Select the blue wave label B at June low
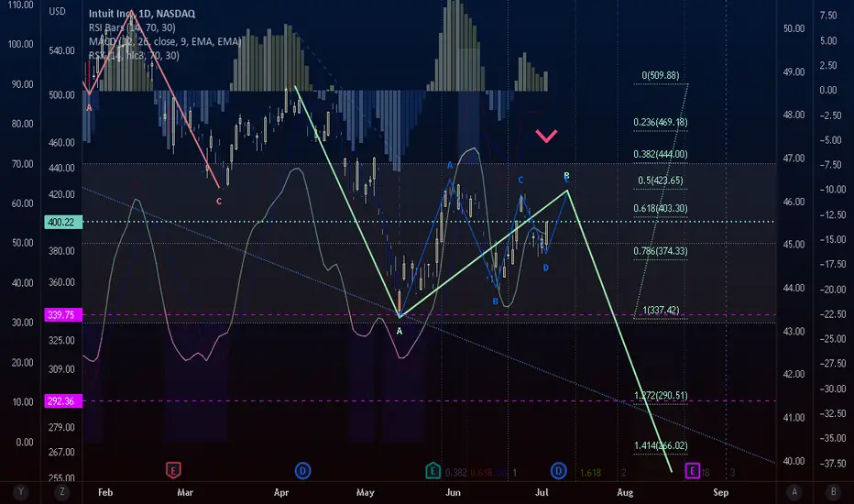 495,301
